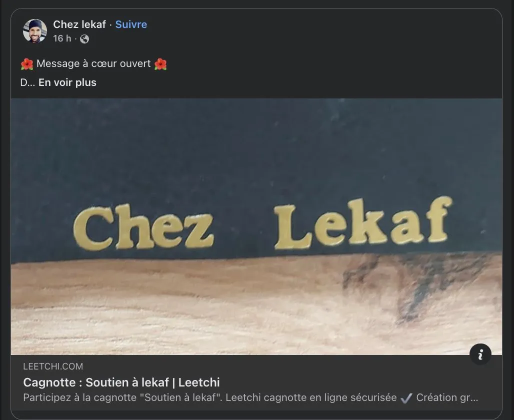The width and height of the screenshot is (514, 420).
Task: Follow the page with Suivre
Action: (x=131, y=24)
